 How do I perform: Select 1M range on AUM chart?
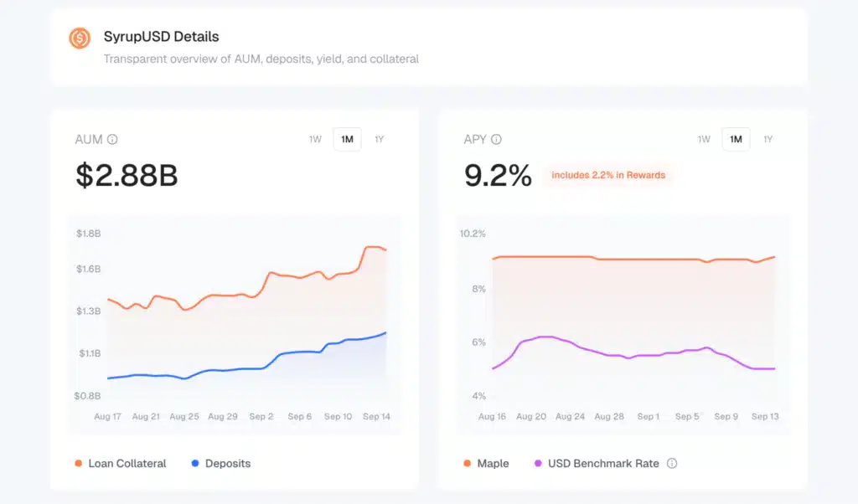[x=347, y=139]
